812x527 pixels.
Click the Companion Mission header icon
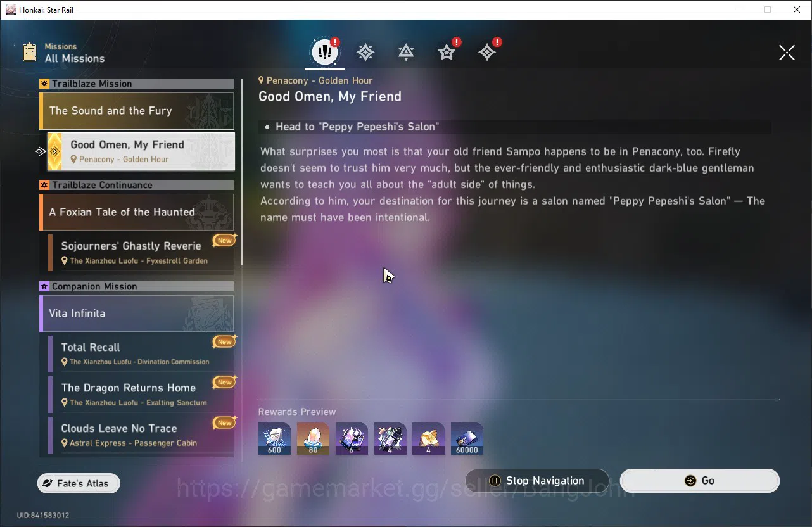pyautogui.click(x=44, y=286)
